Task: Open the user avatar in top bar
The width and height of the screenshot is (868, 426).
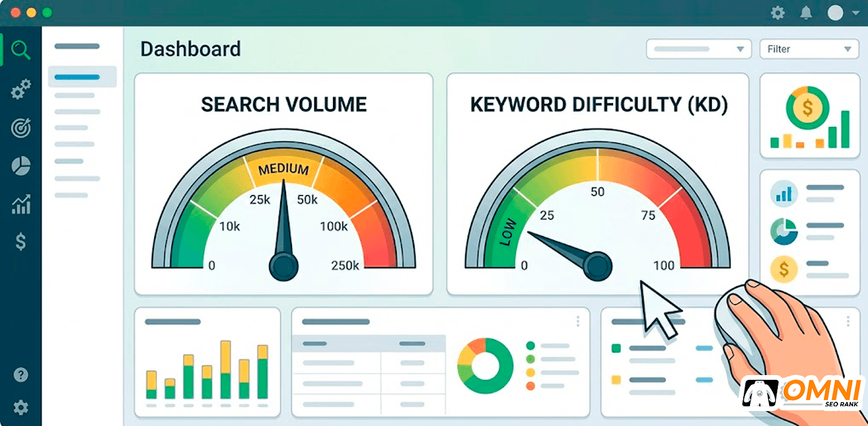Action: click(835, 12)
